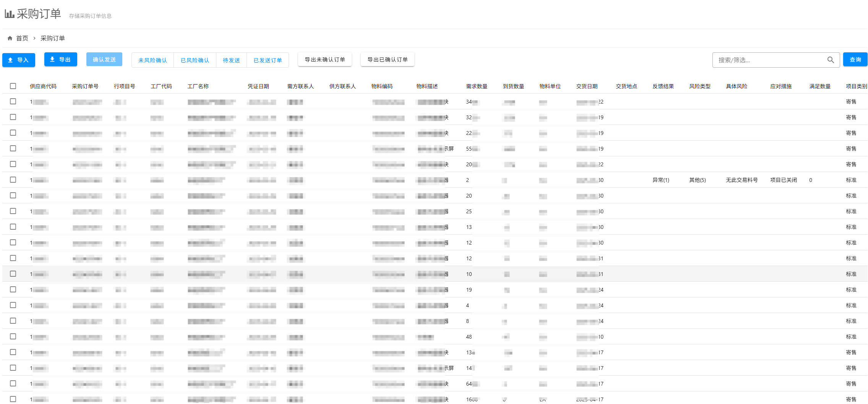Show the 已发送订单 tab
868x404 pixels.
point(268,60)
